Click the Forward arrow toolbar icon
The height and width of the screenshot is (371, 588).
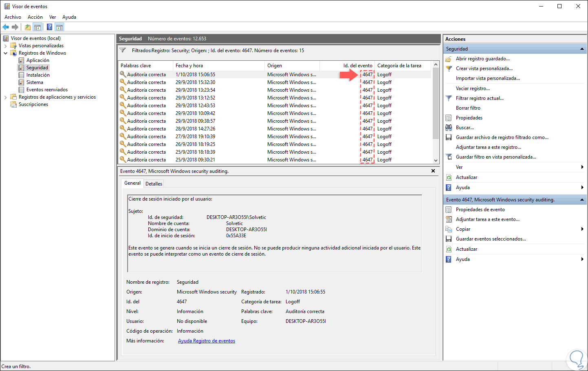click(15, 27)
